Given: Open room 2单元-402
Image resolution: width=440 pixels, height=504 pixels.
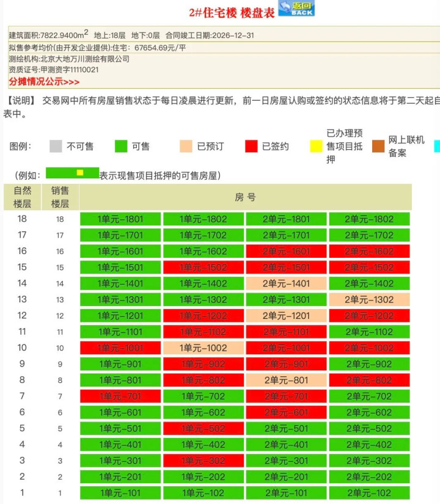Looking at the screenshot, I should point(369,445).
